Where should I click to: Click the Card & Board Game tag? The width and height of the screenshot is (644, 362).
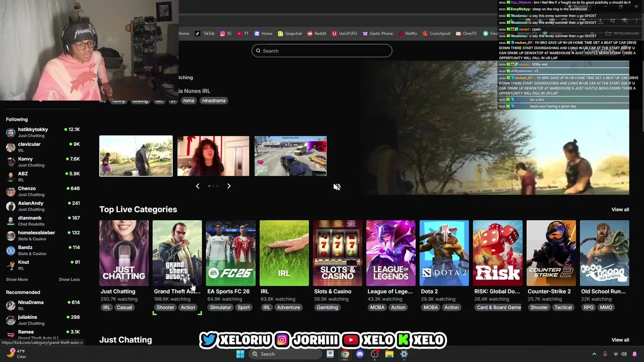[499, 307]
